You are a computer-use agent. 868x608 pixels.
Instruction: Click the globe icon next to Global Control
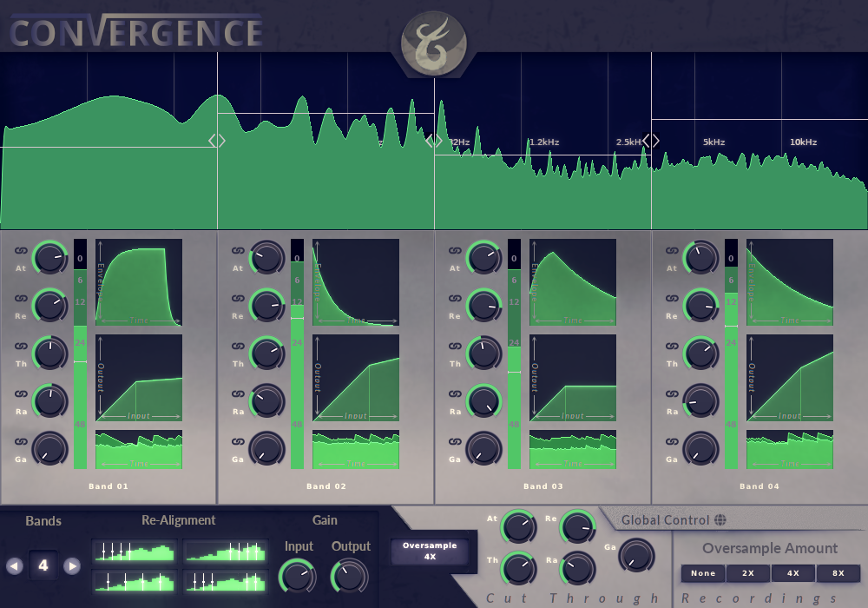tap(720, 520)
